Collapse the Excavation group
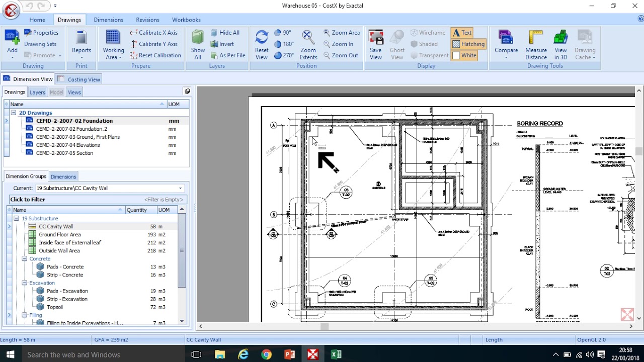The height and width of the screenshot is (362, 644). (24, 283)
